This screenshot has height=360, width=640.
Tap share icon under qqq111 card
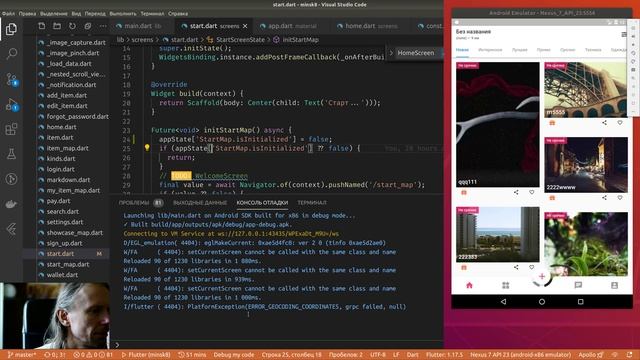pos(516,192)
